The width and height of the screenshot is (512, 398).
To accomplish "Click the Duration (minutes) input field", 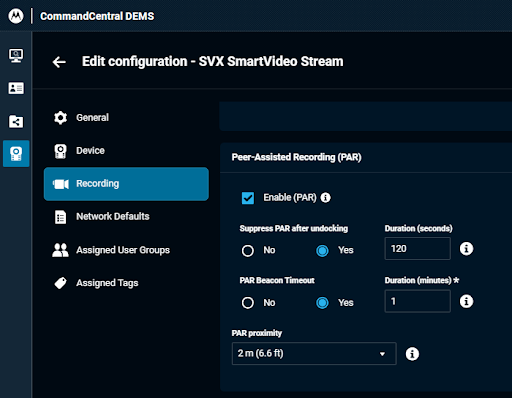I will click(417, 301).
